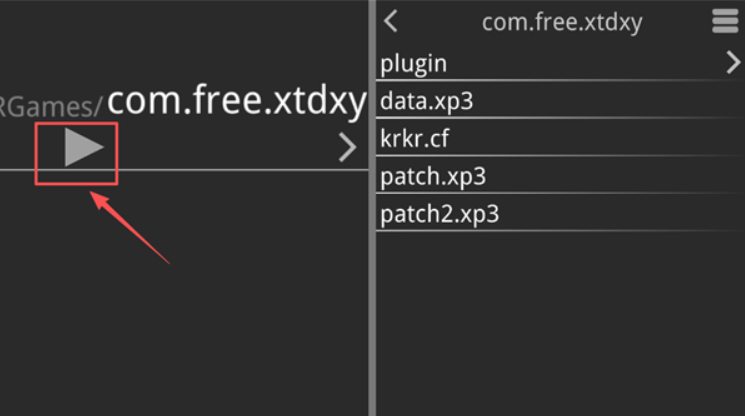
Task: Open the chevron arrow beside the play button
Action: pyautogui.click(x=347, y=148)
